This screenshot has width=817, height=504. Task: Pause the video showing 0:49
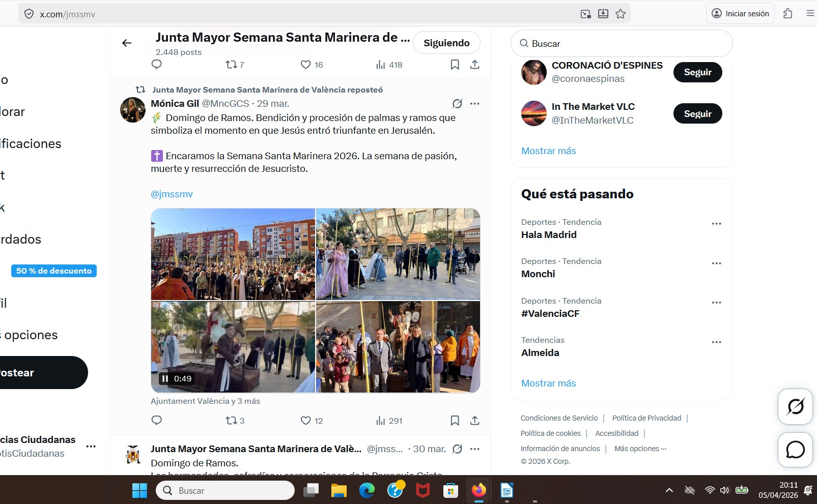pyautogui.click(x=164, y=378)
